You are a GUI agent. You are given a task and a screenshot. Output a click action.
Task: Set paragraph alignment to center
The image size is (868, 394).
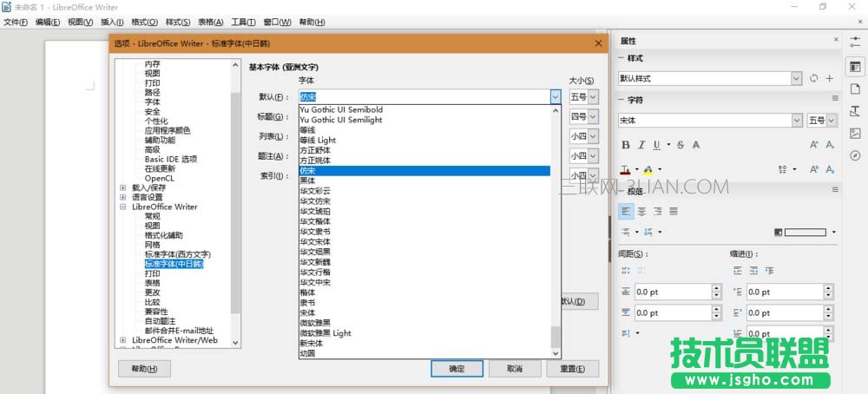coord(642,211)
